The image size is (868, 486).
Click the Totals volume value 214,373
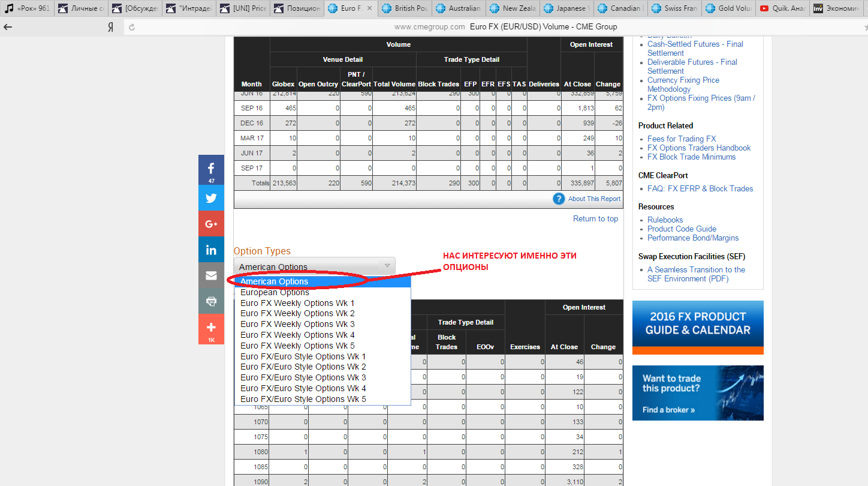coord(402,183)
